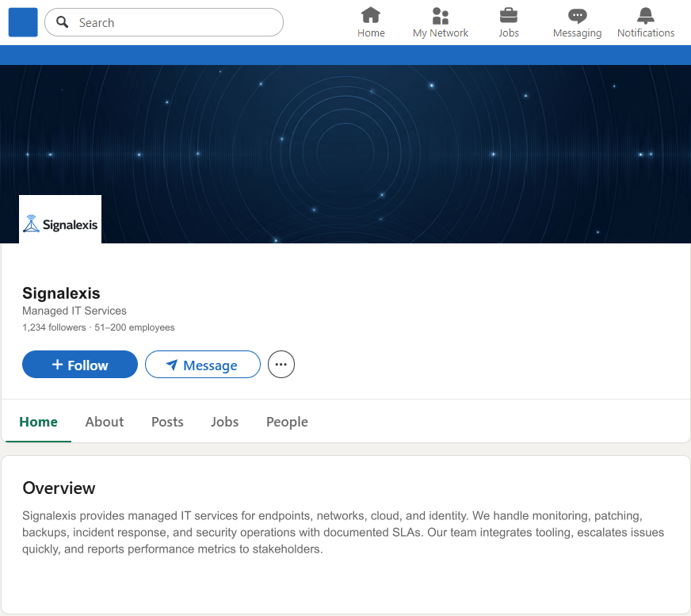
Task: Open Messaging from the speech bubble icon
Action: click(577, 17)
